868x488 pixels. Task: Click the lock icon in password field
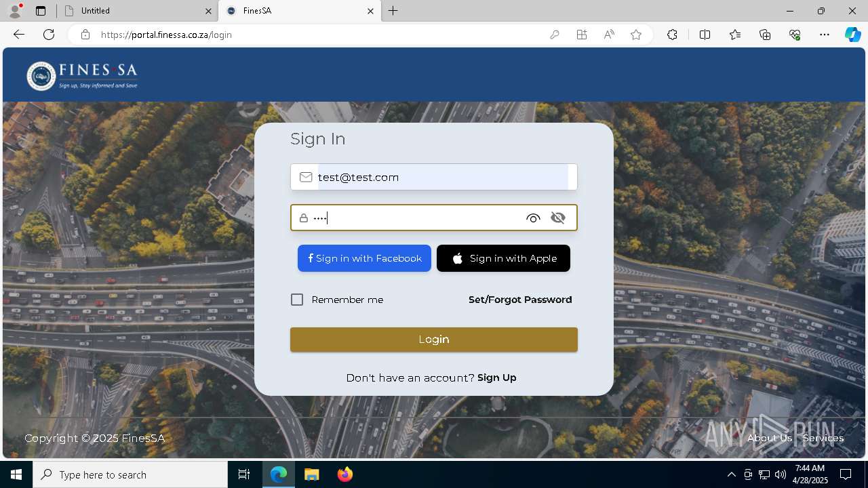[x=304, y=218]
